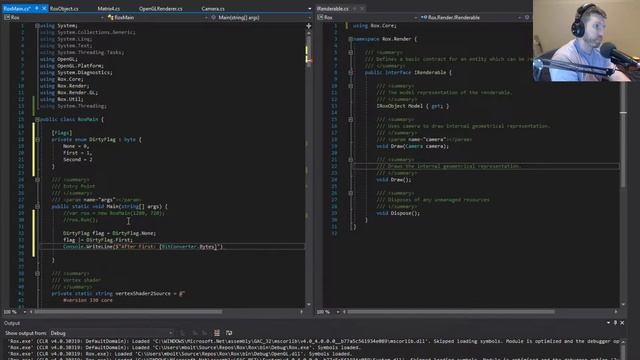This screenshot has width=640, height=360.
Task: Open the Show output from Debug dropdown
Action: pyautogui.click(x=111, y=333)
